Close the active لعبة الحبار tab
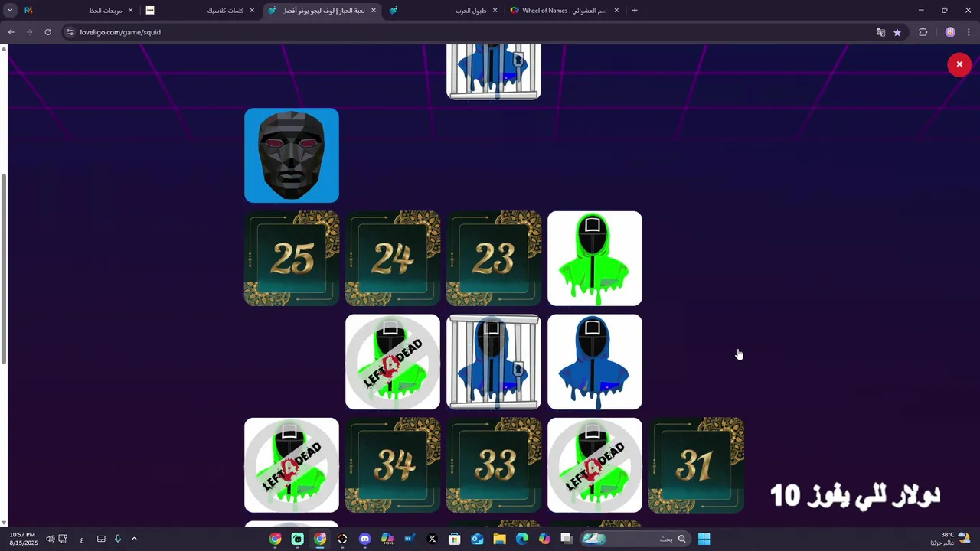 point(374,11)
